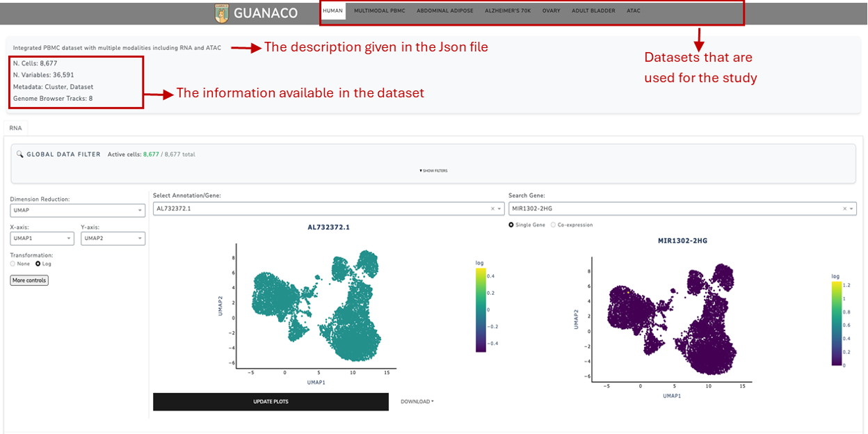Open the Alzheimer's 70K dataset tab
868x434 pixels.
[x=507, y=11]
